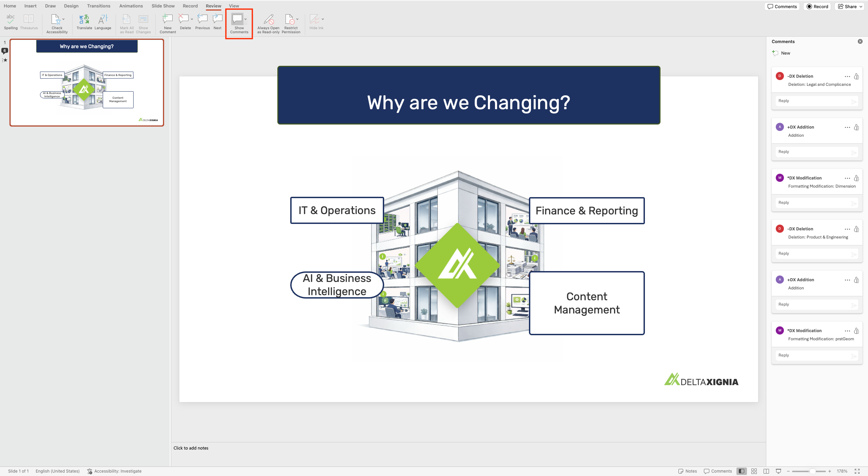Go to Previous comment
Screen dimensions: 868x476
(202, 22)
